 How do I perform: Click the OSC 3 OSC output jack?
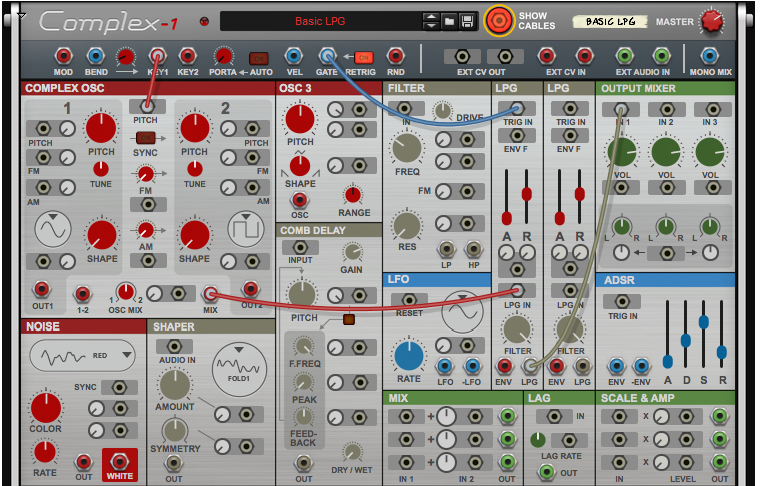(x=300, y=200)
